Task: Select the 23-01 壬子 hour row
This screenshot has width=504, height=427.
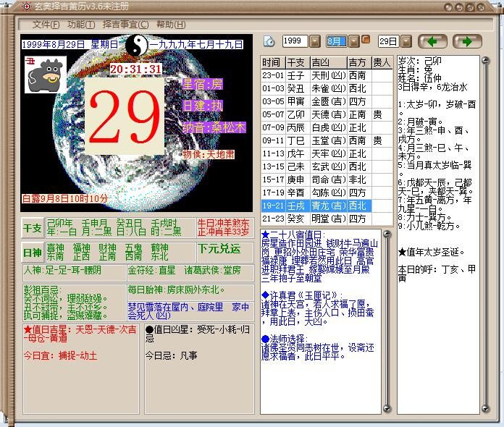Action: pyautogui.click(x=327, y=75)
